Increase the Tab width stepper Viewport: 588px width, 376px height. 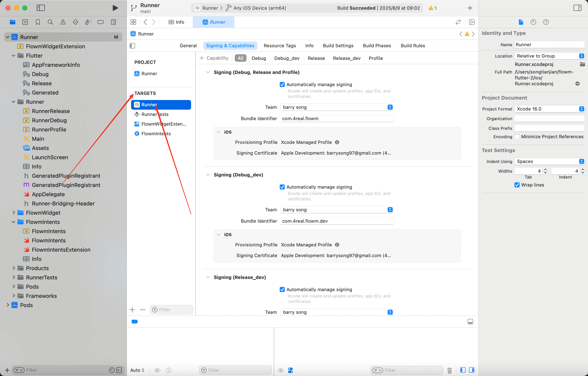point(545,169)
